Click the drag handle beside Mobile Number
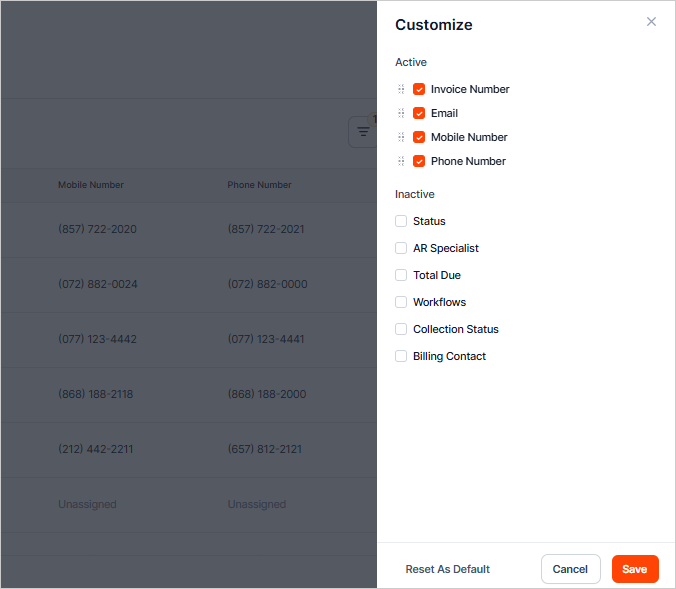This screenshot has width=676, height=589. click(x=401, y=137)
